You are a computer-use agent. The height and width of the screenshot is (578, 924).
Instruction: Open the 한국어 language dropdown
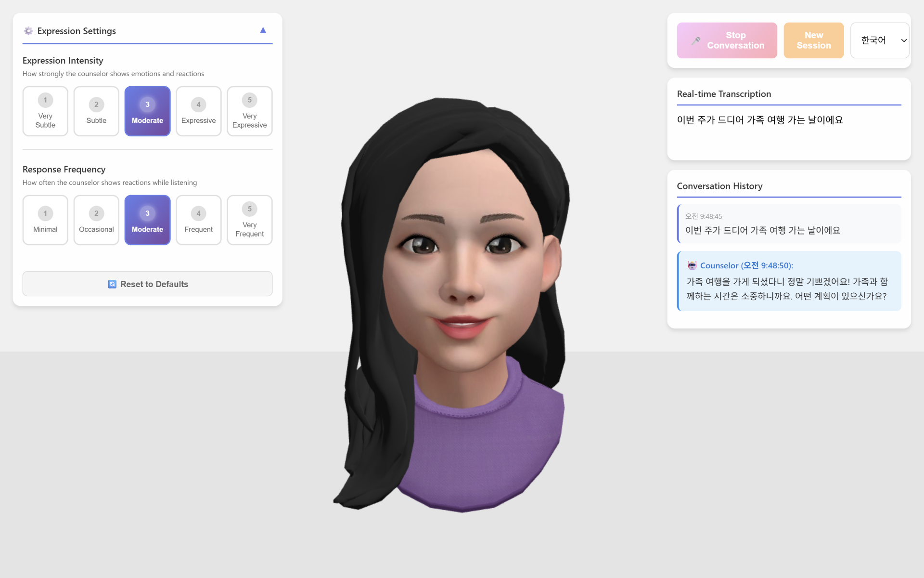874,40
